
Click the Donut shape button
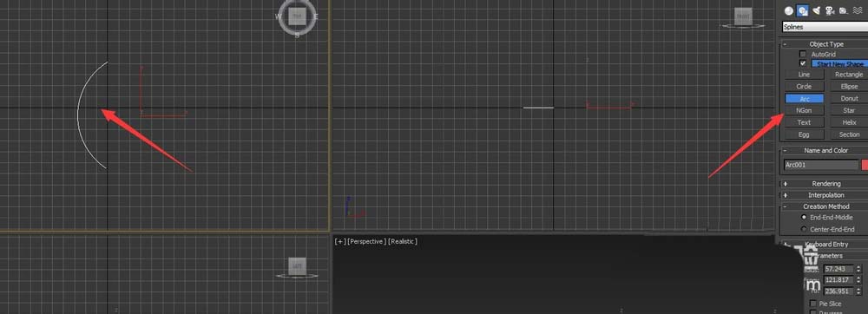pyautogui.click(x=848, y=98)
